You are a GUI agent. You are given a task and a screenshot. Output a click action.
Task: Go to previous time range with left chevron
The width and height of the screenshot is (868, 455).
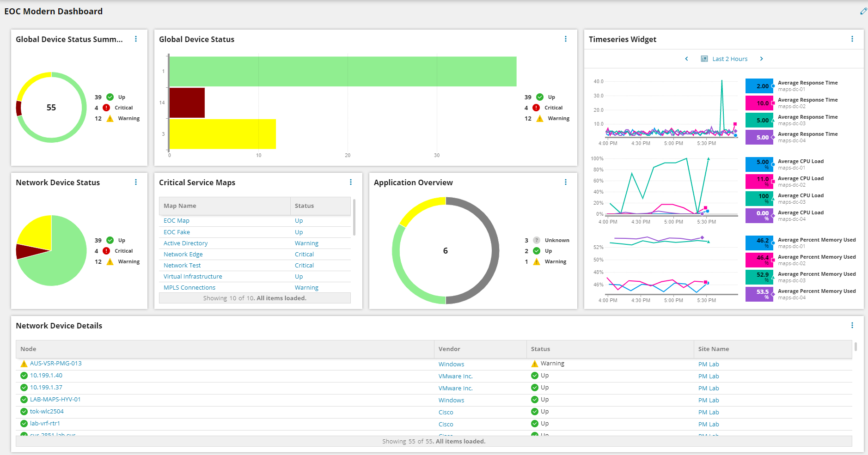pyautogui.click(x=687, y=59)
